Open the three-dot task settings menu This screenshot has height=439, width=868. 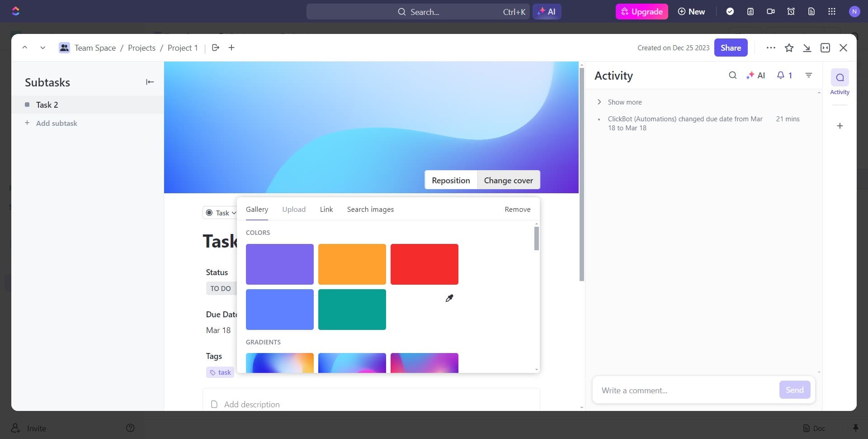click(x=771, y=48)
